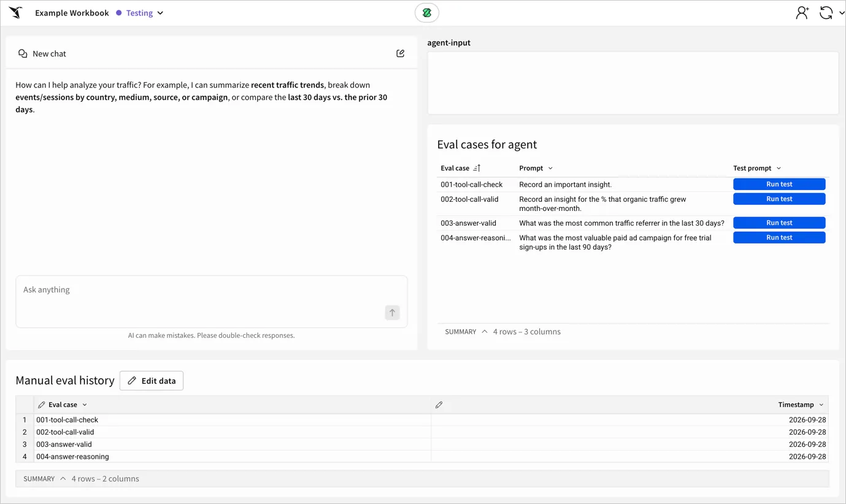The image size is (846, 504).
Task: Click the prompt about most common traffic referrer
Action: coord(621,223)
